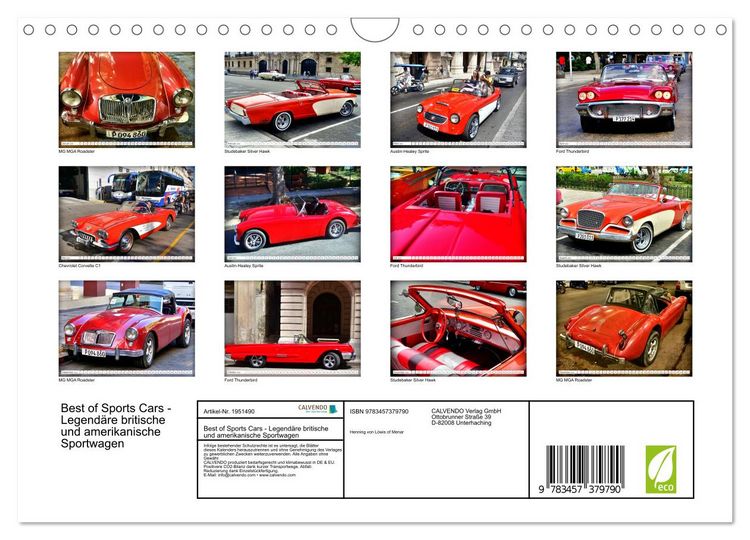750x540 pixels.
Task: Click 'CALVENDO Verlag GmbH' publisher name
Action: coord(466,411)
